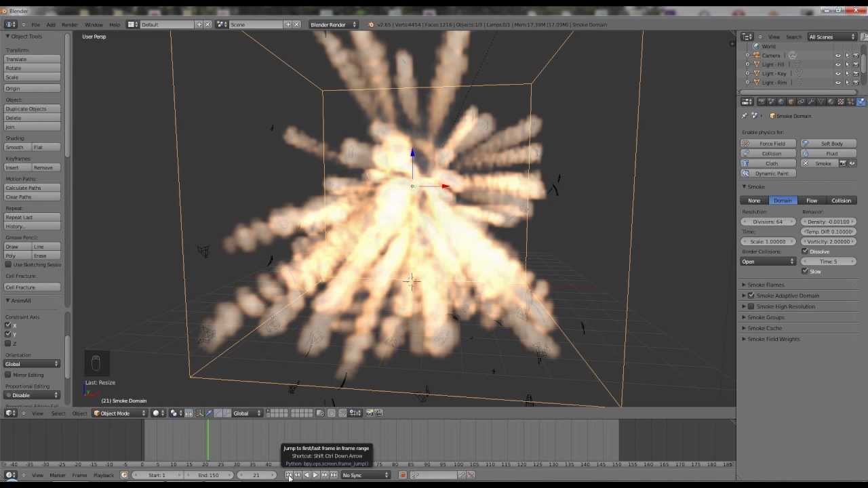Expand the Smoke Flames panel

(766, 285)
